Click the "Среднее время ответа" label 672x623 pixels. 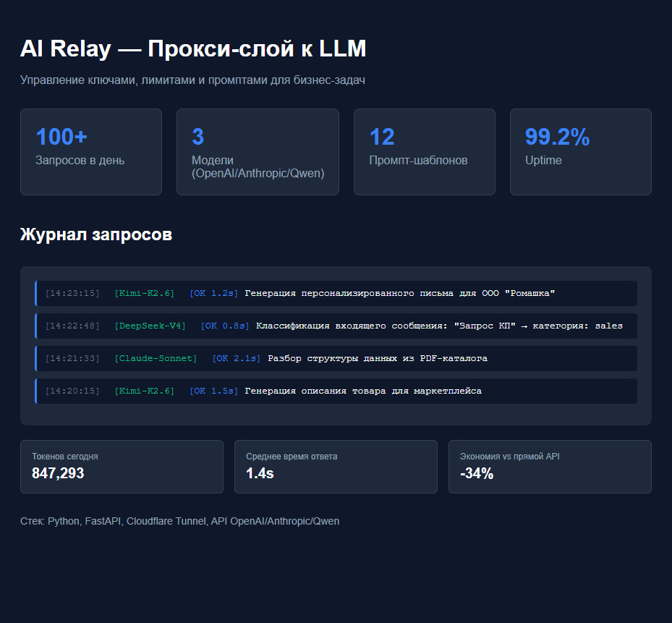tap(292, 457)
